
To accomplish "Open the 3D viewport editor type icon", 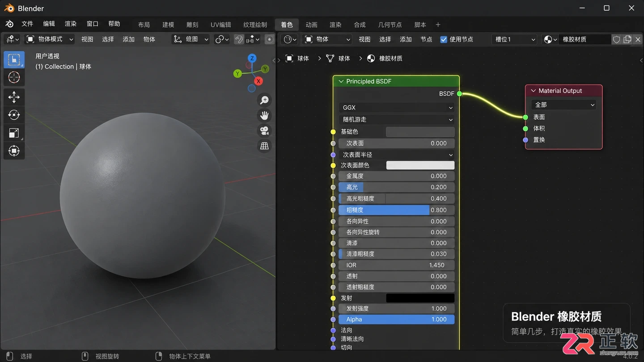I will click(12, 39).
